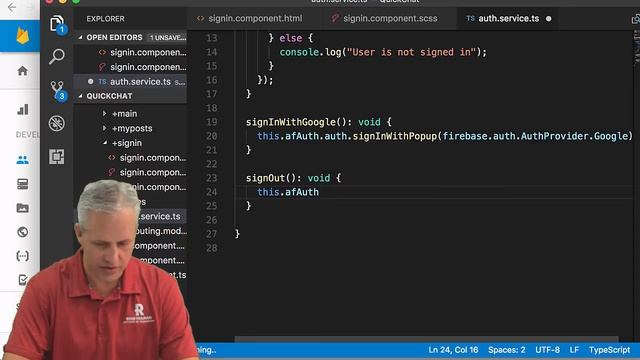Click the 1 UNSAVED badge
Viewport: 640px width, 360px height.
pos(167,38)
